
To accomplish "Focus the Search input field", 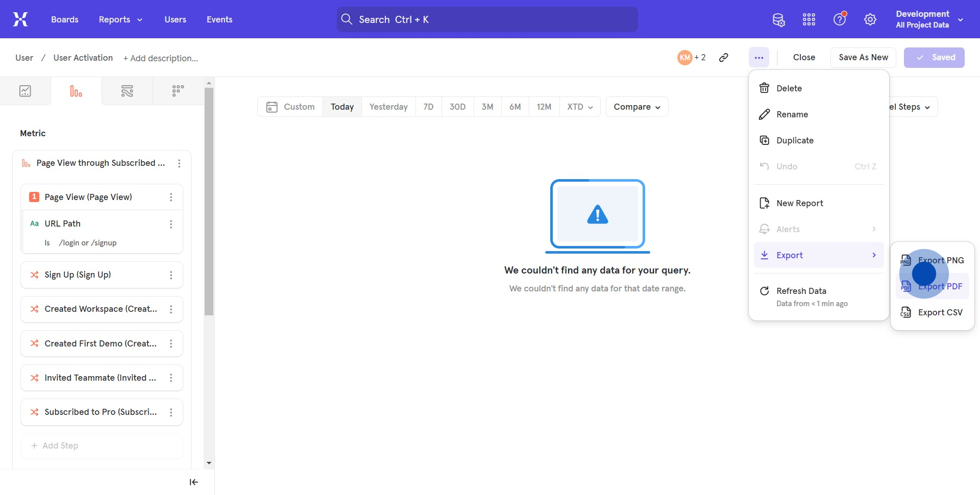I will pos(487,19).
